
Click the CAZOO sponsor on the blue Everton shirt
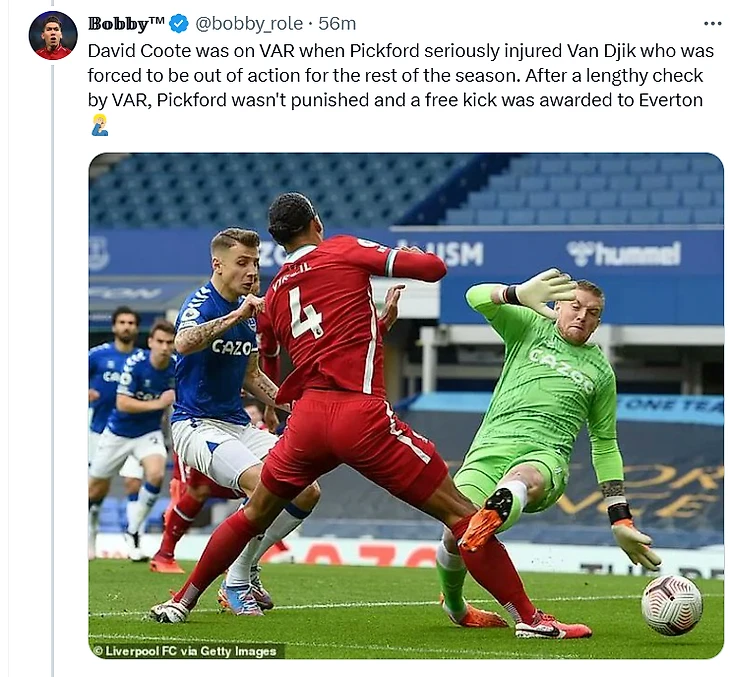pos(233,347)
